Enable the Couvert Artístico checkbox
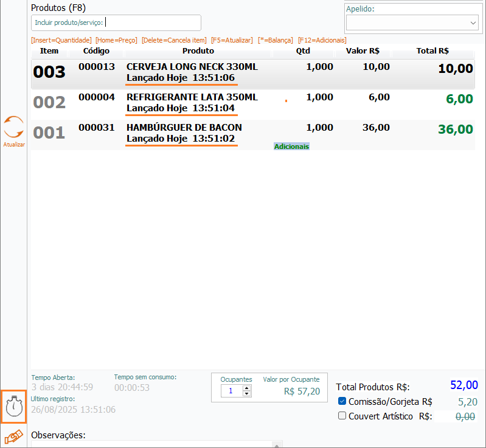486x448 pixels. 342,416
